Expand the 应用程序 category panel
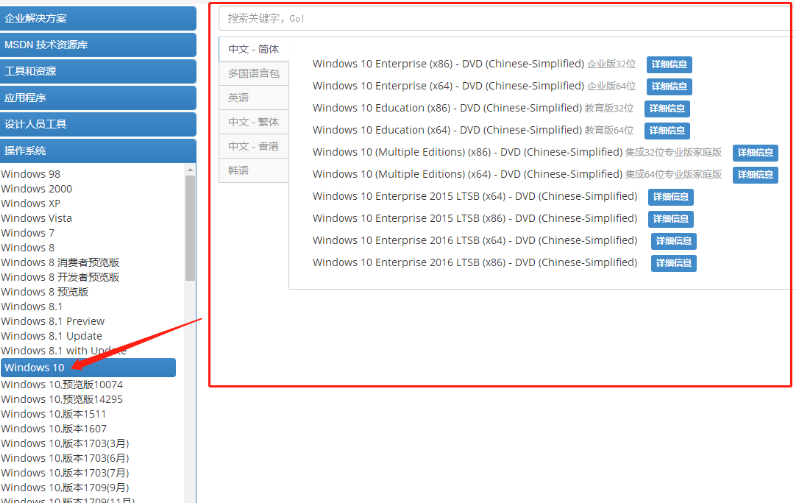 click(x=98, y=97)
